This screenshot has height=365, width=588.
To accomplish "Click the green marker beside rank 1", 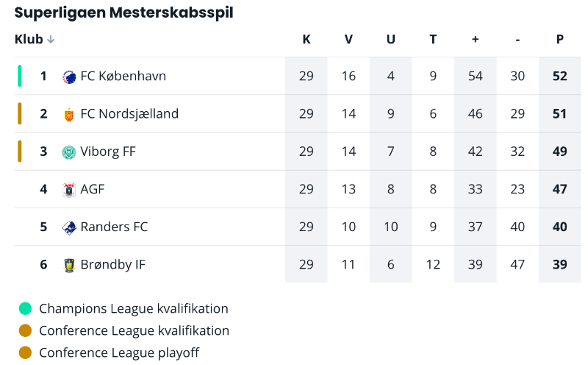I will tap(20, 76).
